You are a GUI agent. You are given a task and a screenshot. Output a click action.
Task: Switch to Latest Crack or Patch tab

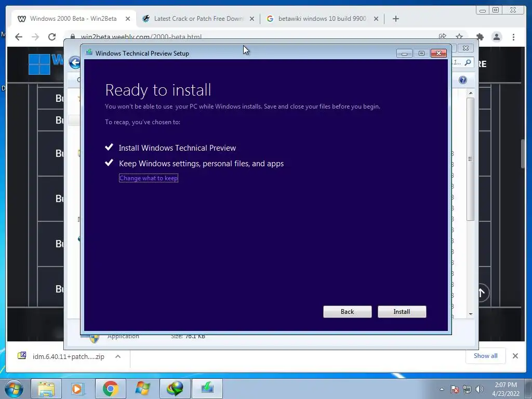[198, 19]
